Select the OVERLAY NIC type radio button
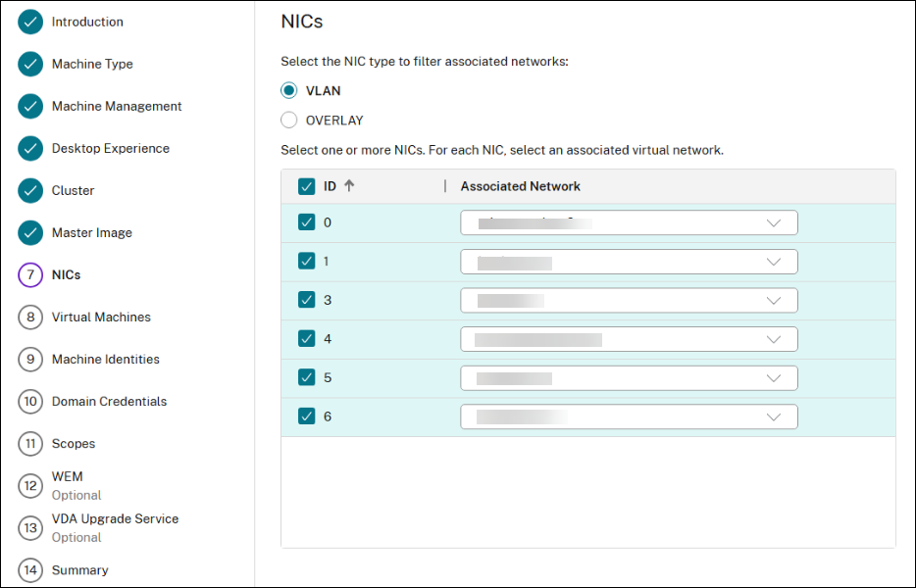This screenshot has height=588, width=916. pos(290,120)
